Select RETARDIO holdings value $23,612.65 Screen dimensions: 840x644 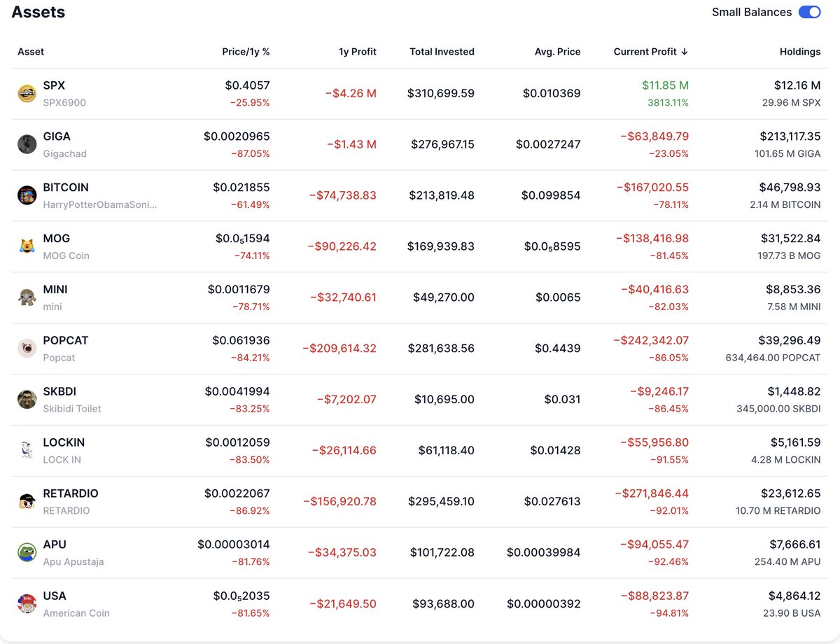coord(791,493)
